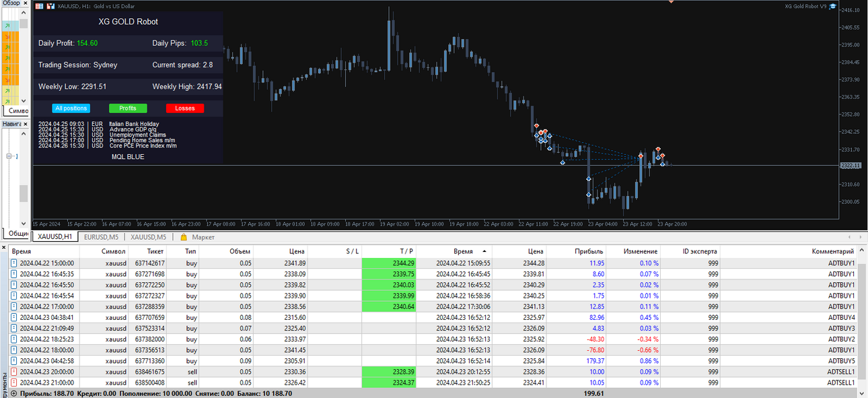The height and width of the screenshot is (398, 868).
Task: Switch to the XAUUSD,M5 chart tab
Action: point(148,237)
